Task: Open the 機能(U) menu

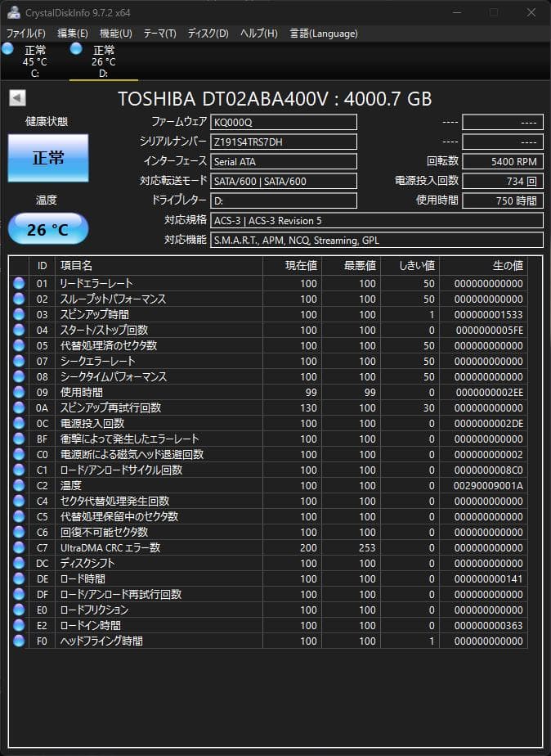Action: [x=115, y=34]
